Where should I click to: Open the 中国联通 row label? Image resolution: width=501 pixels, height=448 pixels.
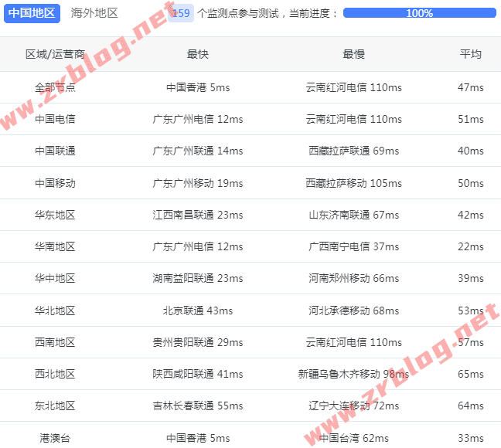(x=55, y=151)
